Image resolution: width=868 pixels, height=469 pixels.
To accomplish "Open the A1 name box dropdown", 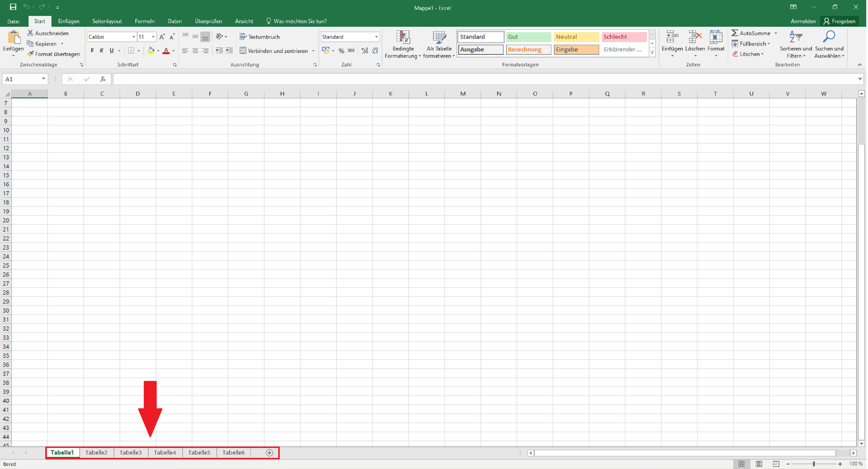I will 44,79.
